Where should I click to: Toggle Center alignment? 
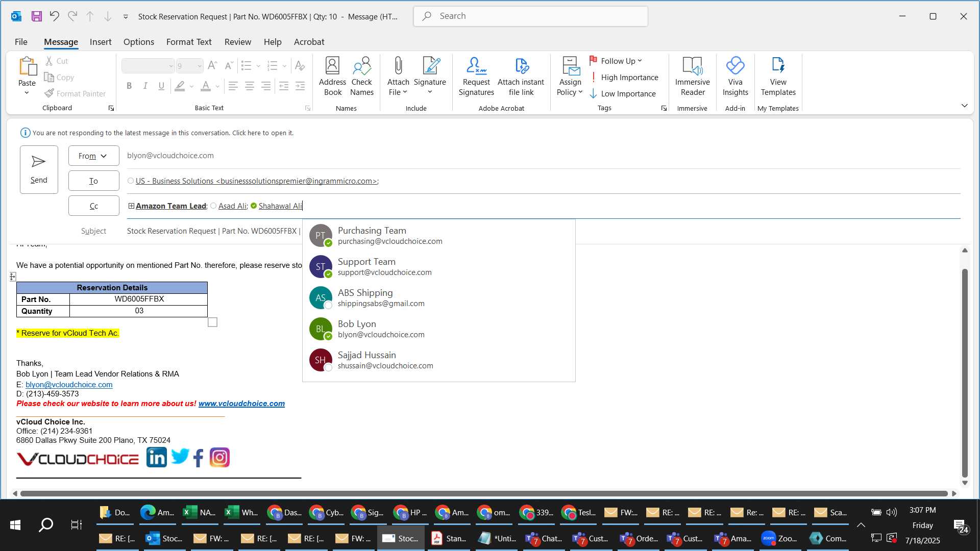click(x=249, y=86)
